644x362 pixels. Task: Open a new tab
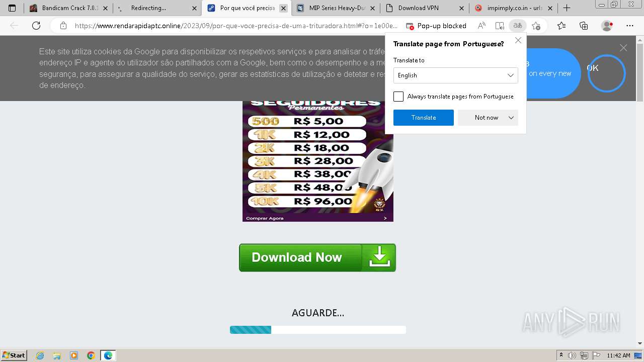click(567, 8)
